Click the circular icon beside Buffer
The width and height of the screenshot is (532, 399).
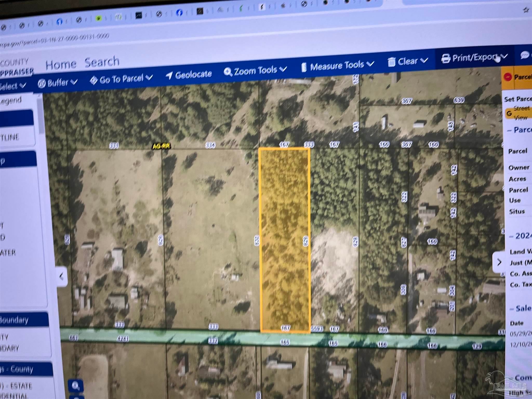(42, 84)
